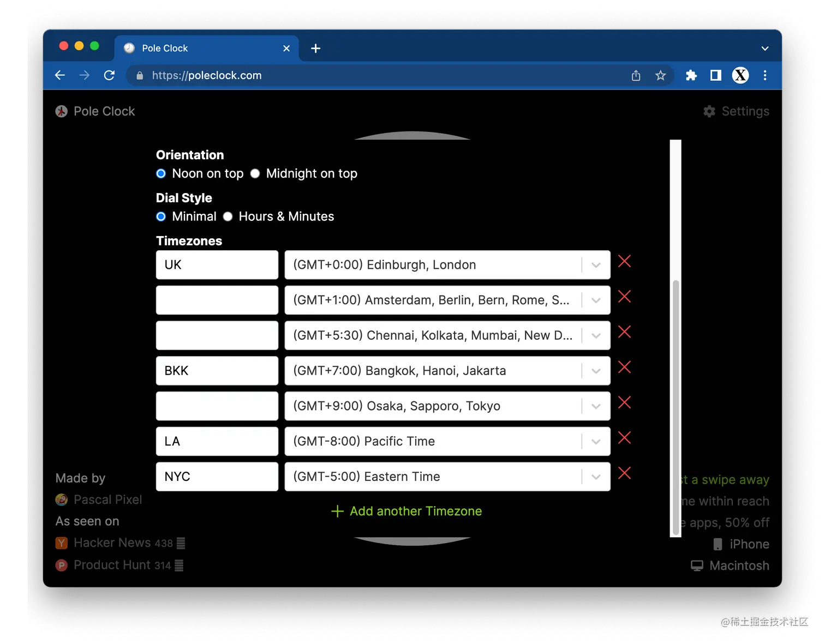This screenshot has height=644, width=825.
Task: Click the LA label input field
Action: pos(217,441)
